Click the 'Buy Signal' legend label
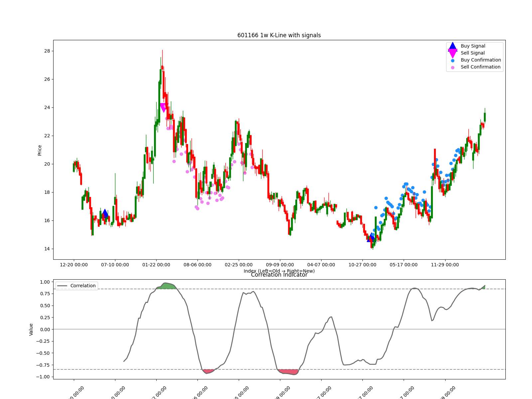 pos(473,46)
